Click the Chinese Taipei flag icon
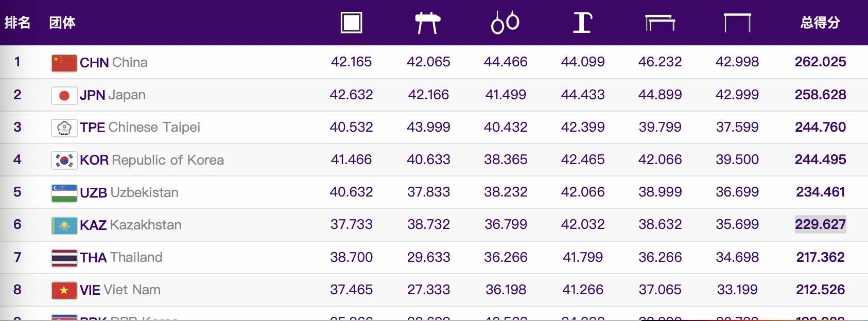The width and height of the screenshot is (868, 321). point(64,128)
